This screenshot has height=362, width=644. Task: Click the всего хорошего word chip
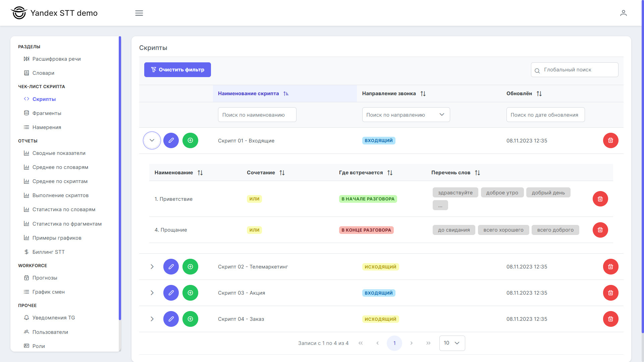pos(503,230)
